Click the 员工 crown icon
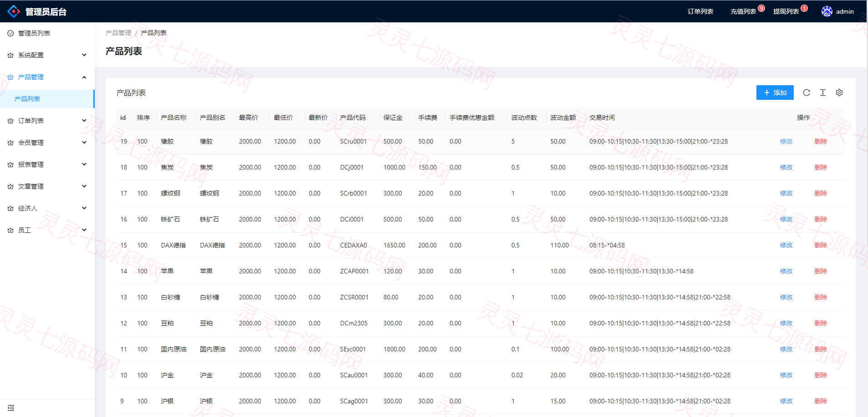The height and width of the screenshot is (417, 868). click(10, 230)
